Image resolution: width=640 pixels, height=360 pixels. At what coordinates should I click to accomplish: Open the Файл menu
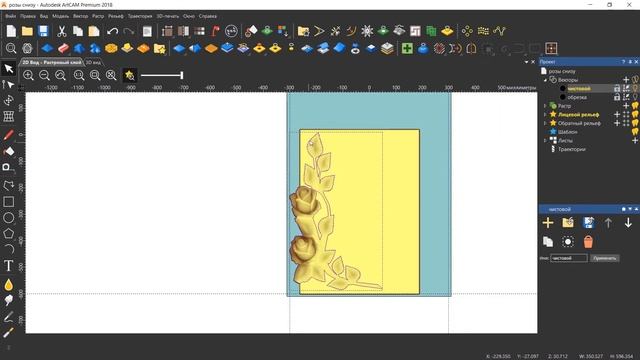click(11, 16)
